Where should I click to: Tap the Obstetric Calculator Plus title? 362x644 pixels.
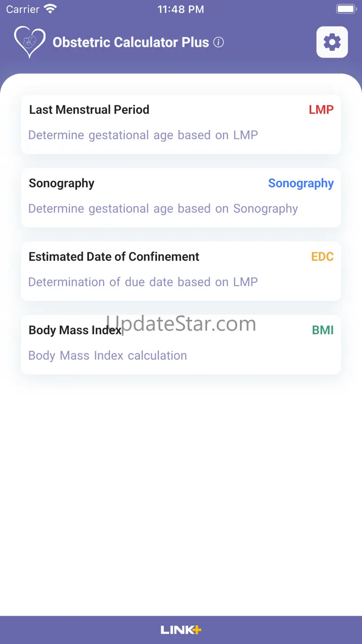tap(131, 42)
